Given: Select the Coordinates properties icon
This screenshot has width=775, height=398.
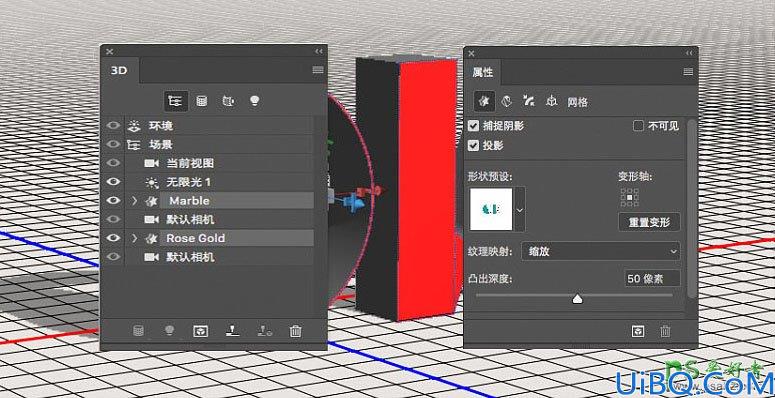Looking at the screenshot, I should coord(552,101).
